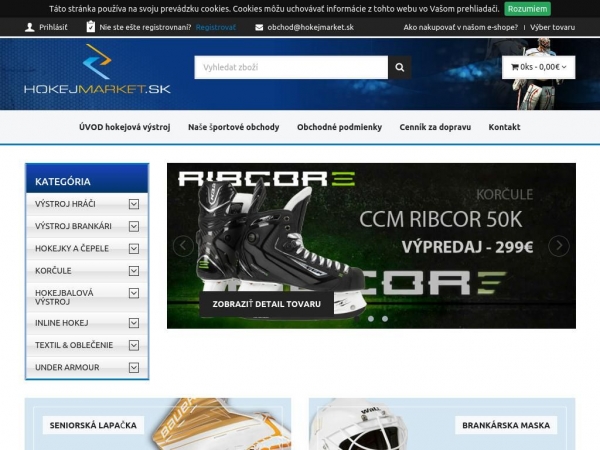Expand TEXTIL & OBLEČENIE category arrow

[134, 345]
